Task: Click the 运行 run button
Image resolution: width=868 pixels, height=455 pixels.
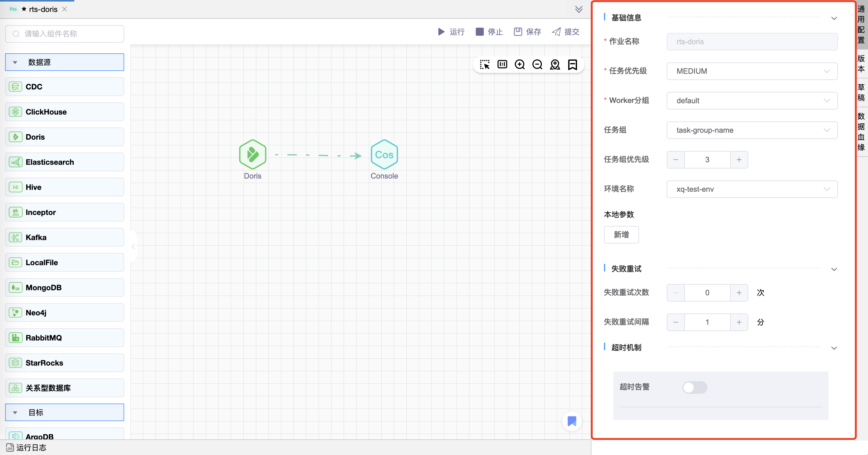Action: coord(451,32)
